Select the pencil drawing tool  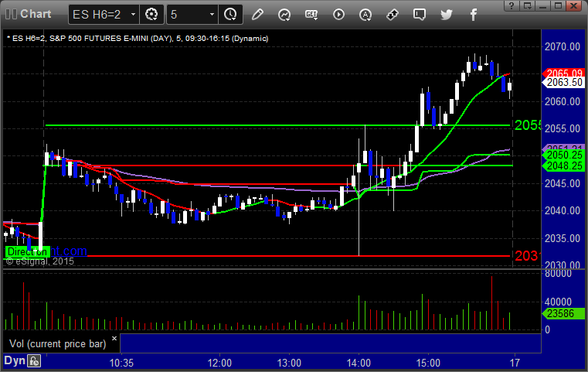click(257, 15)
